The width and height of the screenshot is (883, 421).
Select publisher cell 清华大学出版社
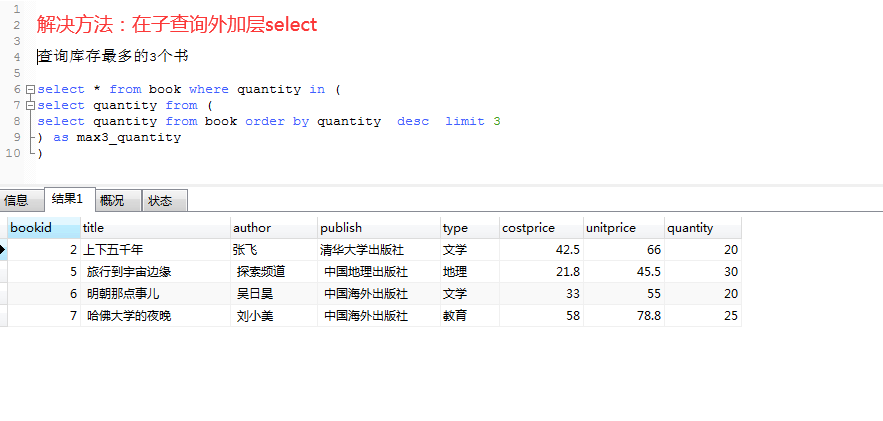(379, 250)
